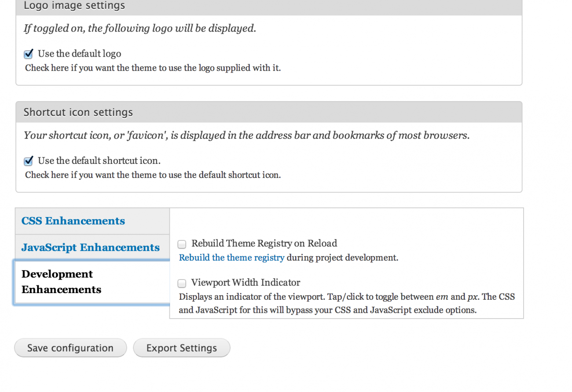Screen dimensions: 572x392
Task: Click the 'Shortcut icon settings' section heading
Action: (78, 112)
